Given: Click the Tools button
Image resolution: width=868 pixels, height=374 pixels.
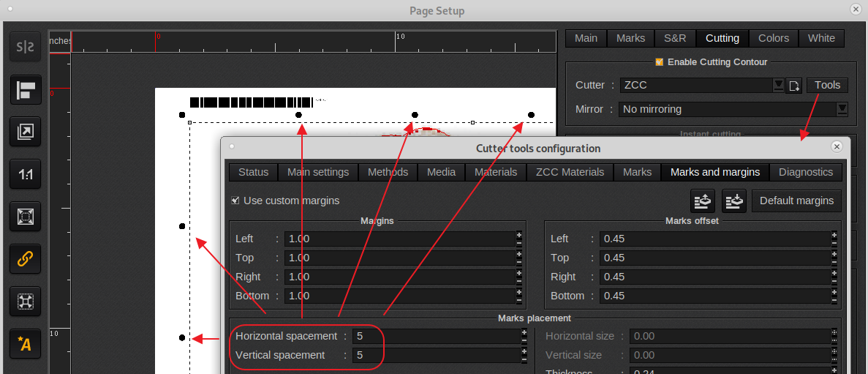Looking at the screenshot, I should [827, 85].
